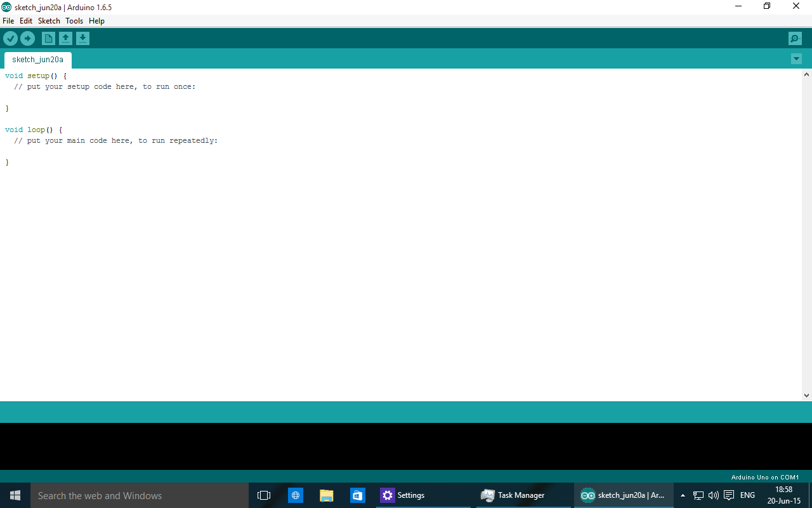
Task: Open a sketch using the up-arrow icon
Action: pos(65,39)
